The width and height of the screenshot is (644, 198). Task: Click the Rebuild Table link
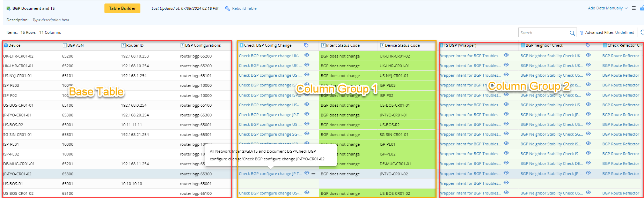(x=244, y=8)
